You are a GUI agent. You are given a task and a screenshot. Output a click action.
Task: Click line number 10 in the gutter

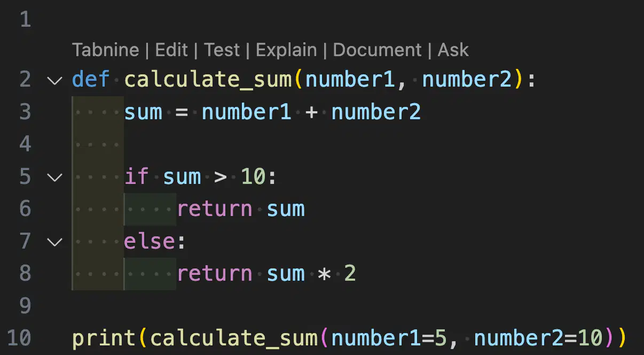[19, 338]
